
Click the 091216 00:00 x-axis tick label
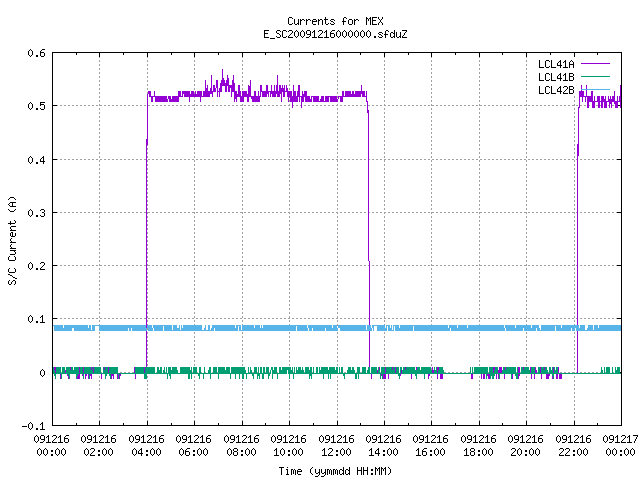coord(51,446)
